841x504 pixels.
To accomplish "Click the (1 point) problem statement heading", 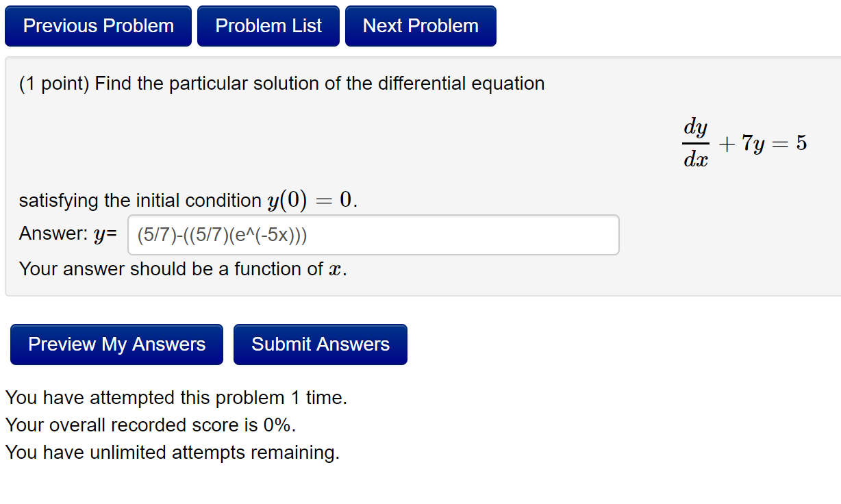I will [x=282, y=83].
